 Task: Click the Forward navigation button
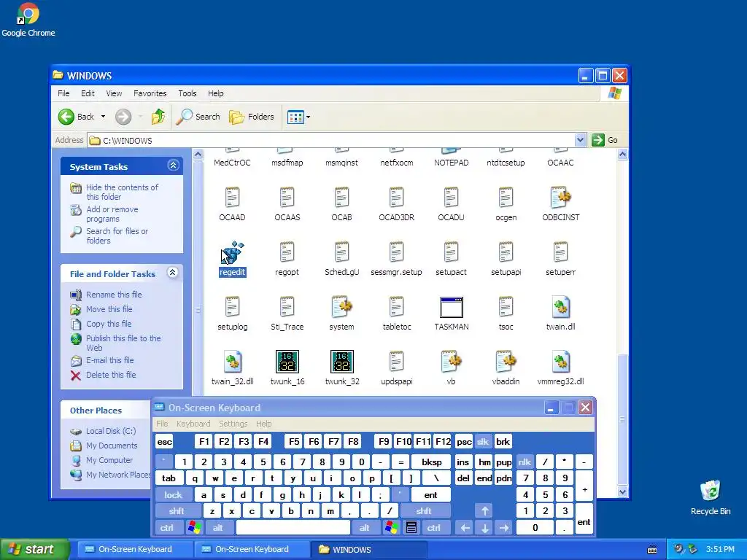(123, 117)
